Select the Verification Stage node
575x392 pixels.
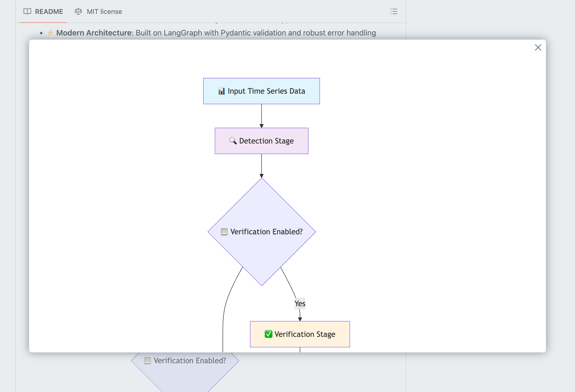tap(300, 334)
